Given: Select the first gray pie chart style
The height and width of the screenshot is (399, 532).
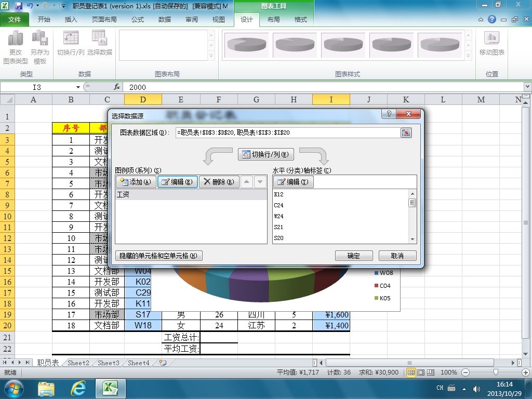Looking at the screenshot, I should [x=247, y=45].
